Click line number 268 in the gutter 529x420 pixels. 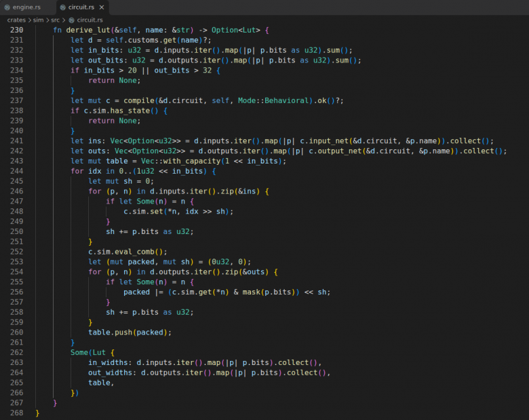(x=16, y=413)
